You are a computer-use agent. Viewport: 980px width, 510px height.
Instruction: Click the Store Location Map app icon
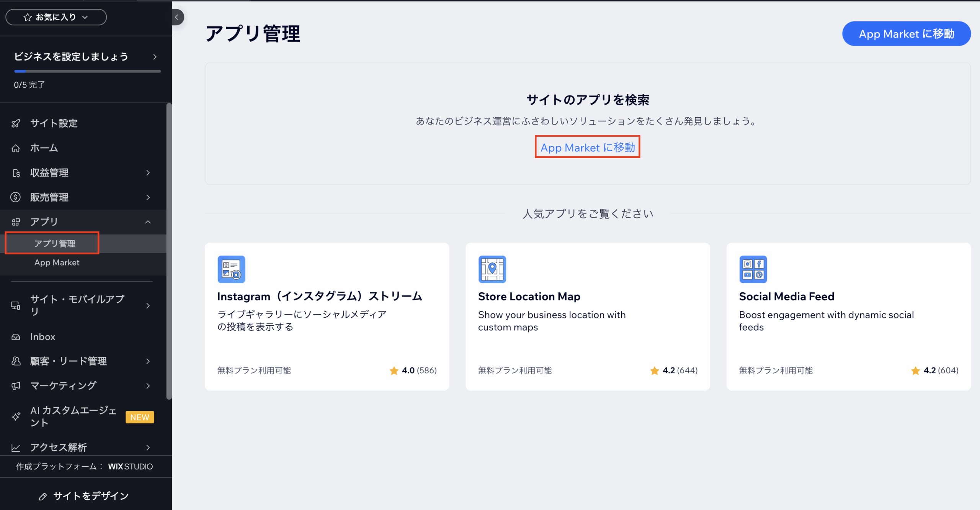click(x=492, y=269)
